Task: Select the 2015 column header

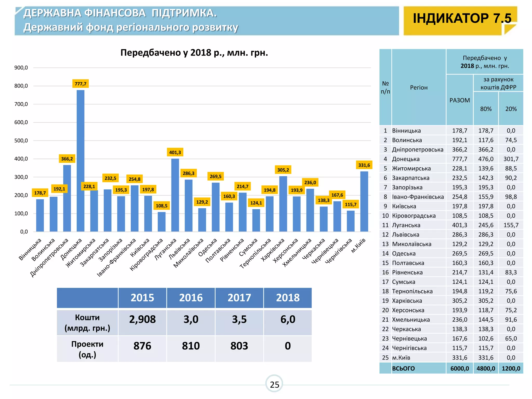Action: pyautogui.click(x=142, y=298)
